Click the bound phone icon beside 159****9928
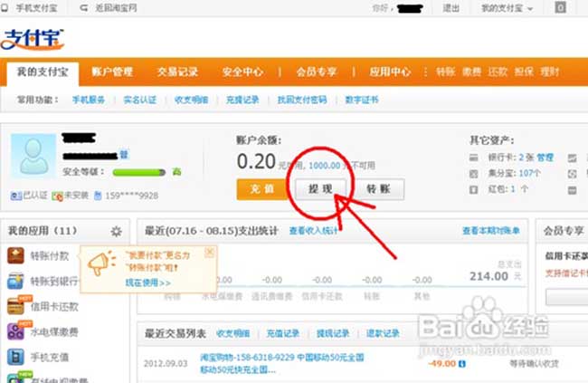This screenshot has height=383, width=588. 98,196
